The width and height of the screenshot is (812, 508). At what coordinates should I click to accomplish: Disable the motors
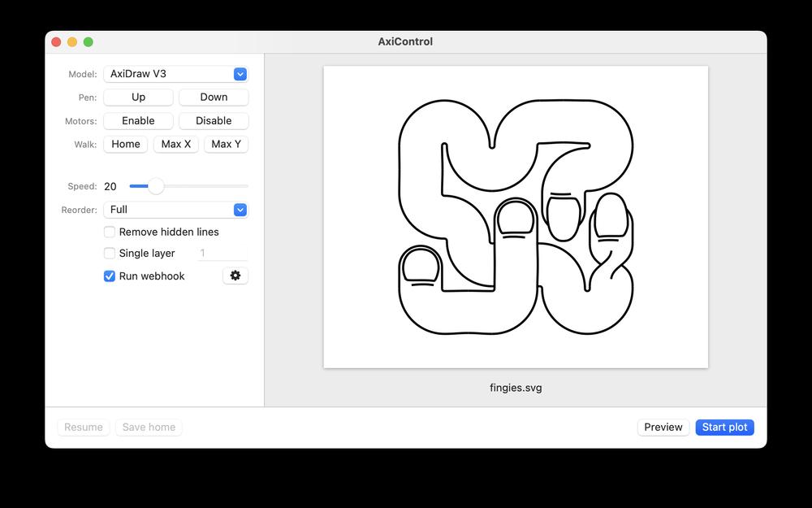tap(214, 120)
